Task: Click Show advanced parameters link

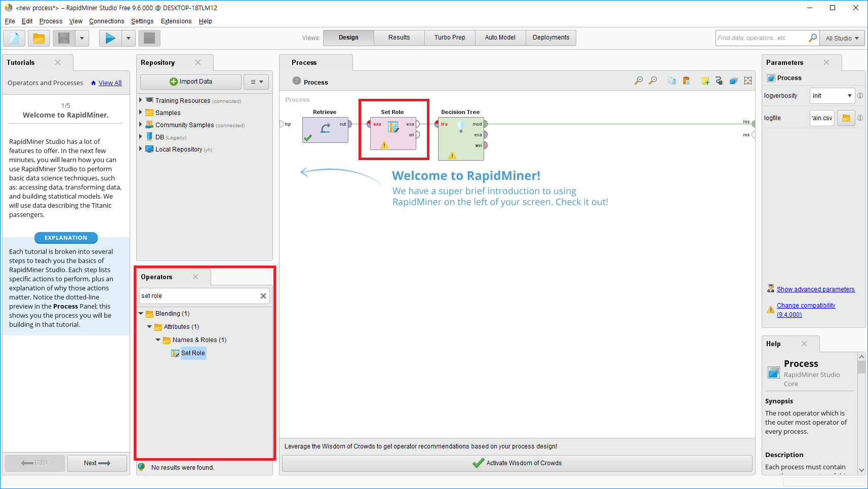Action: coord(815,289)
